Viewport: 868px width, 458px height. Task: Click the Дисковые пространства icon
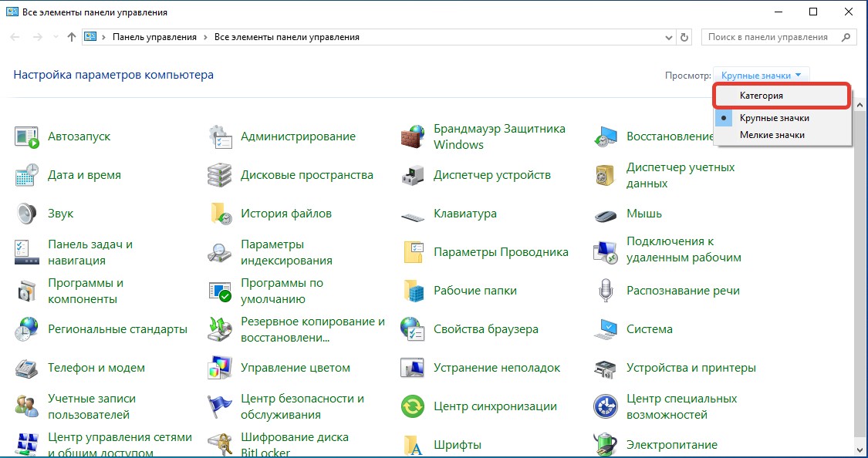[x=220, y=175]
